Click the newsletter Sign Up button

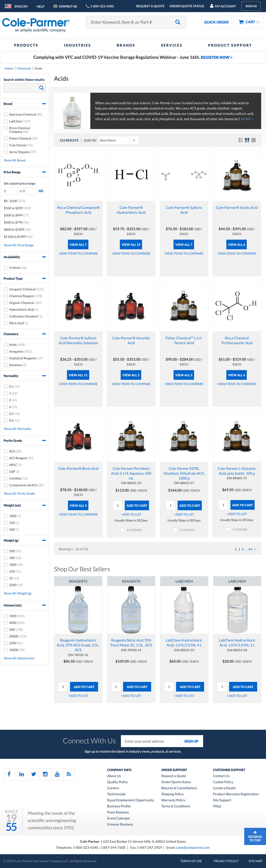[x=191, y=741]
